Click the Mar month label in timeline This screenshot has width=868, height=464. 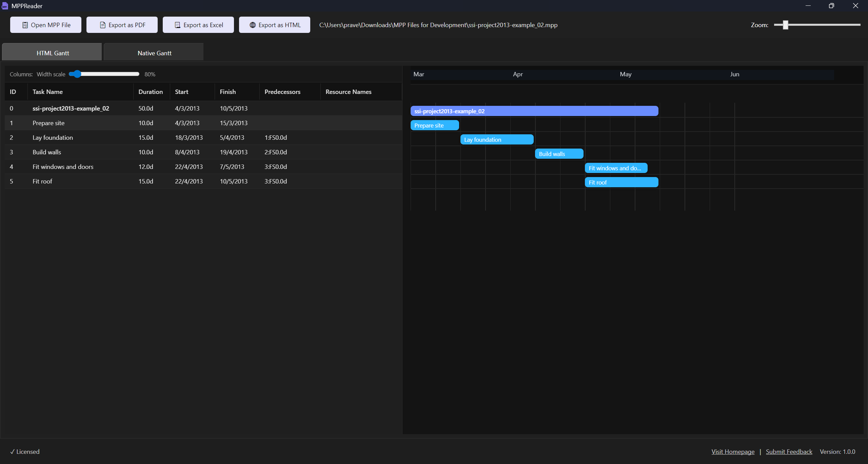[x=419, y=74]
